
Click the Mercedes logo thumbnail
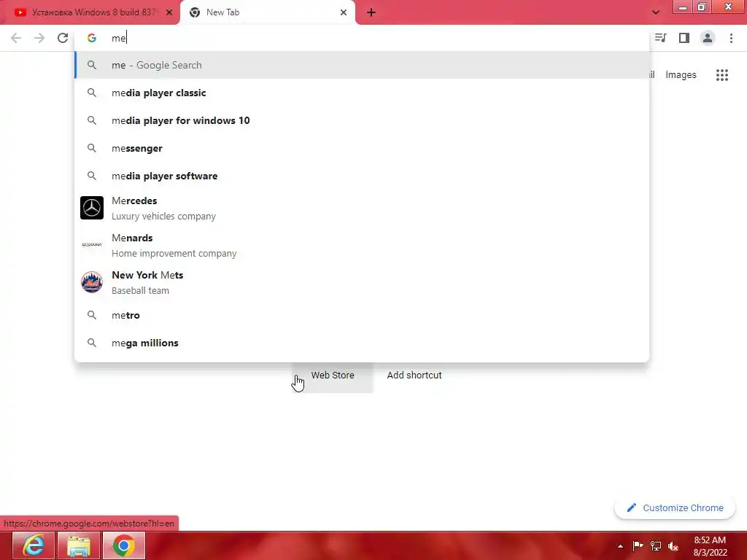point(92,208)
